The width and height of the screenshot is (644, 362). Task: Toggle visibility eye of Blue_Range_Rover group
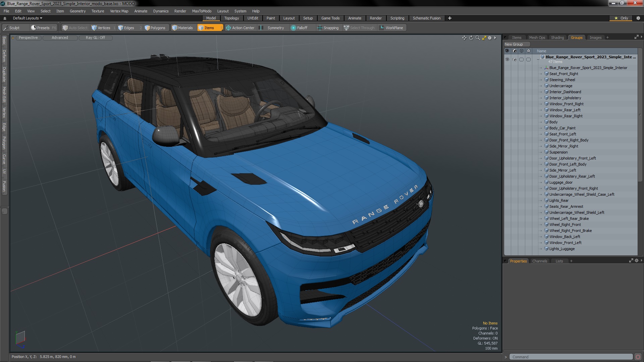point(507,59)
